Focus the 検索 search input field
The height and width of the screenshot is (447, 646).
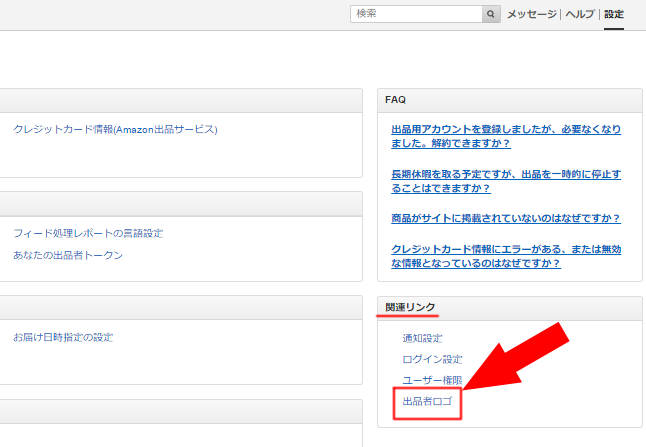pos(416,14)
